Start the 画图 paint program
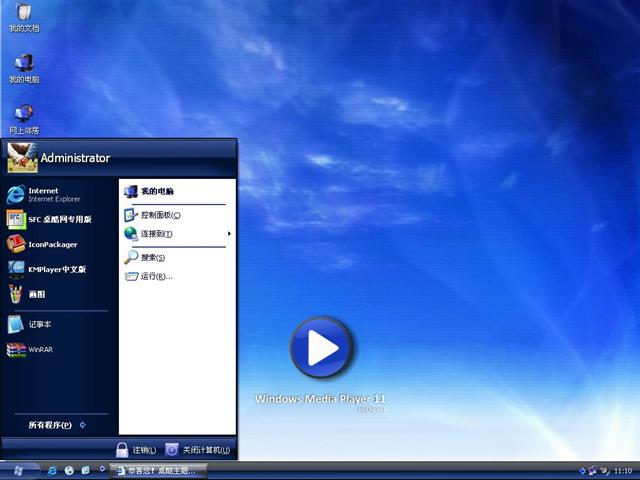 click(59, 294)
